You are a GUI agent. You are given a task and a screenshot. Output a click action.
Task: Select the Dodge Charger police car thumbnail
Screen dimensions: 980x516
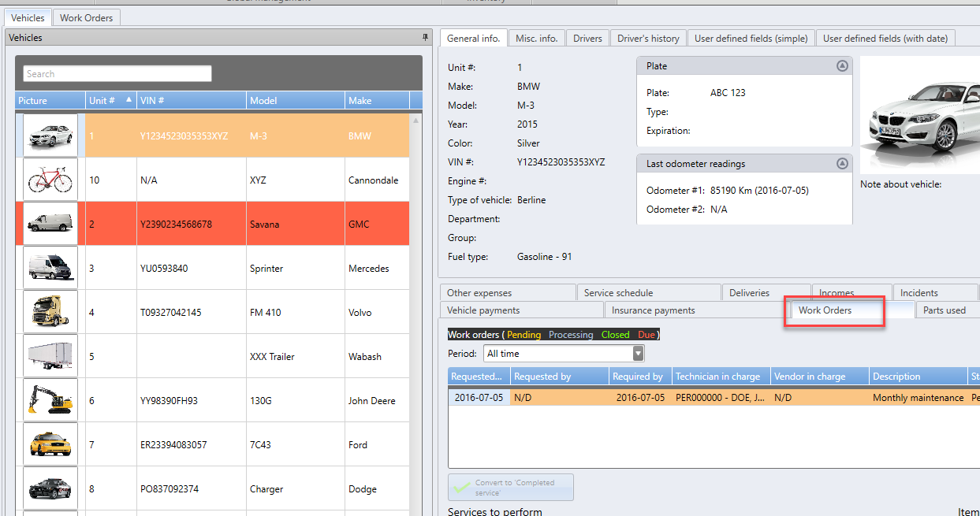50,488
